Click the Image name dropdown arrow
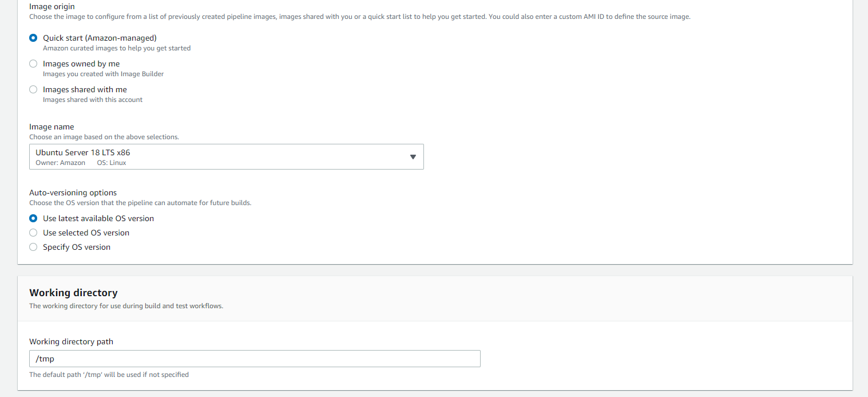Viewport: 868px width, 397px height. [413, 157]
